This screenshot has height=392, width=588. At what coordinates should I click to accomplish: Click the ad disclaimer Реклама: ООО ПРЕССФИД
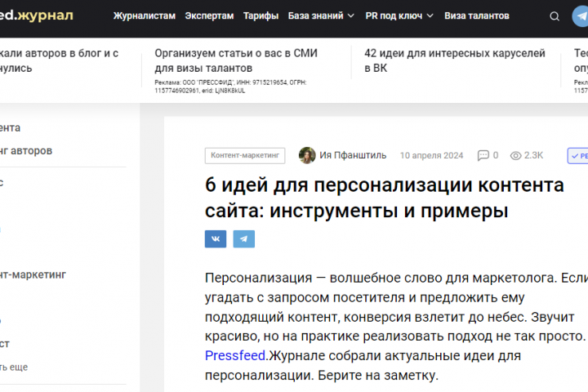click(230, 87)
